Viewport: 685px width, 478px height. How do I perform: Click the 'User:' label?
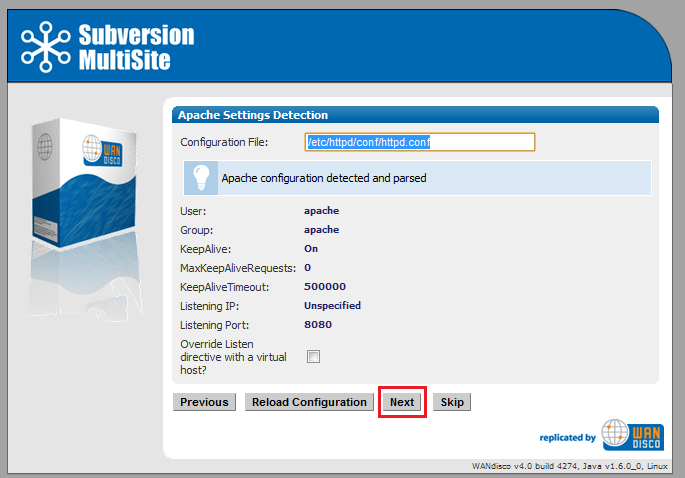[193, 211]
